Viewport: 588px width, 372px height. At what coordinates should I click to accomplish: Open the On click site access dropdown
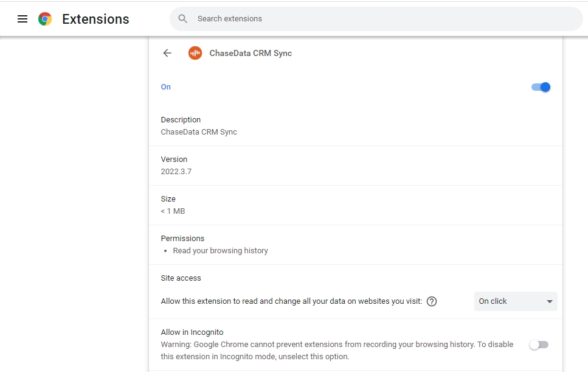click(516, 301)
